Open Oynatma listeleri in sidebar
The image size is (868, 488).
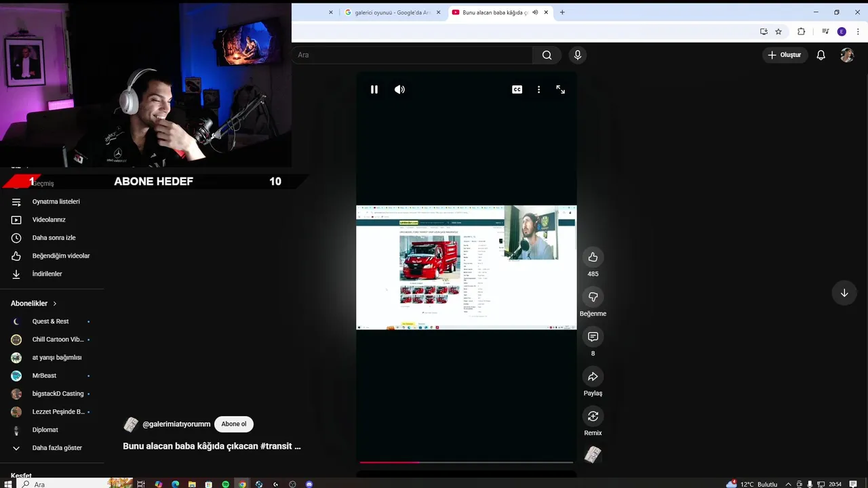click(x=53, y=202)
